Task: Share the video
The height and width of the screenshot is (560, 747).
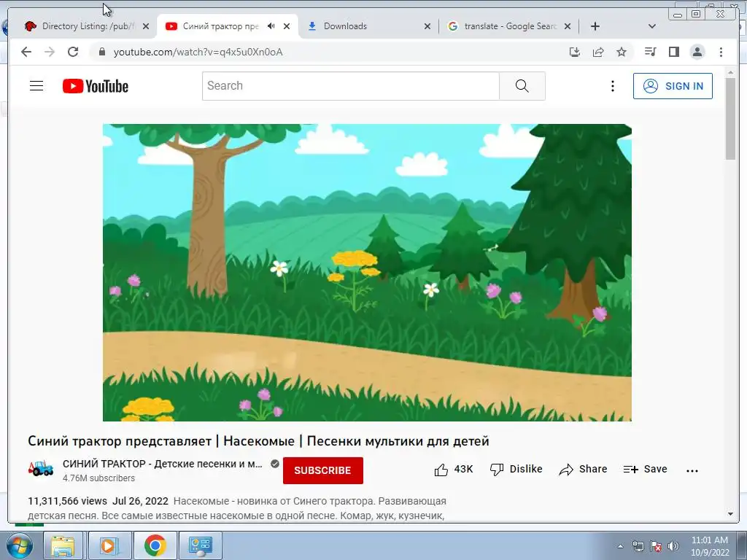Action: [583, 470]
